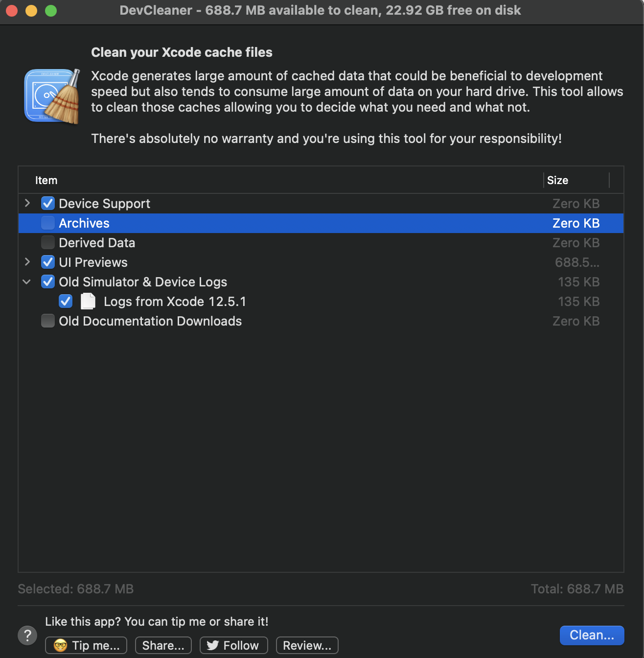
Task: Click the file icon beside Logs from Xcode 12.5.1
Action: click(88, 301)
